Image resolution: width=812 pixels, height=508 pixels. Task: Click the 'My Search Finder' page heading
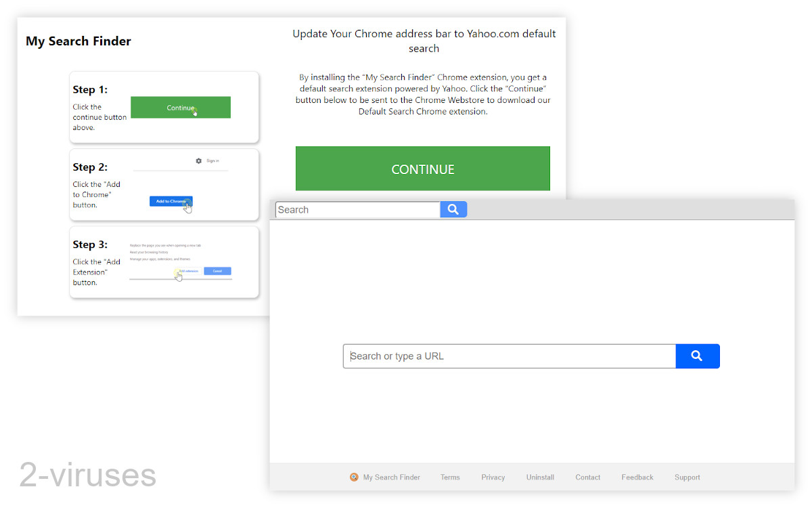[78, 41]
